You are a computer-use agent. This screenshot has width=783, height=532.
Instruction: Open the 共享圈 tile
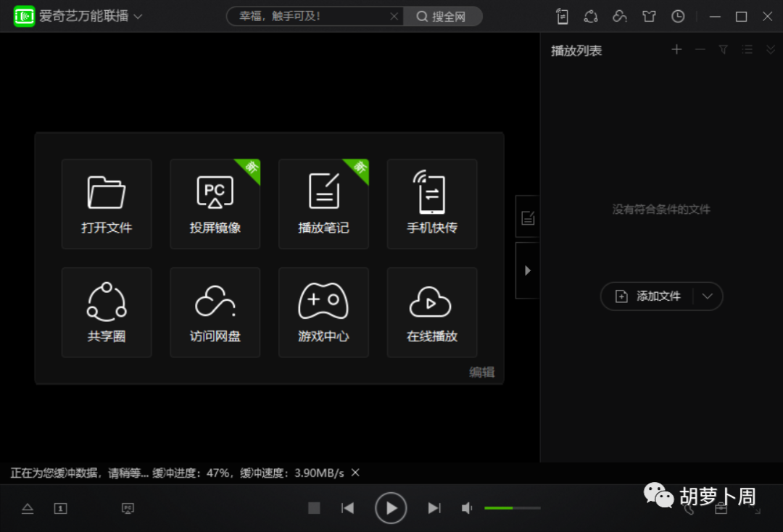tap(107, 312)
